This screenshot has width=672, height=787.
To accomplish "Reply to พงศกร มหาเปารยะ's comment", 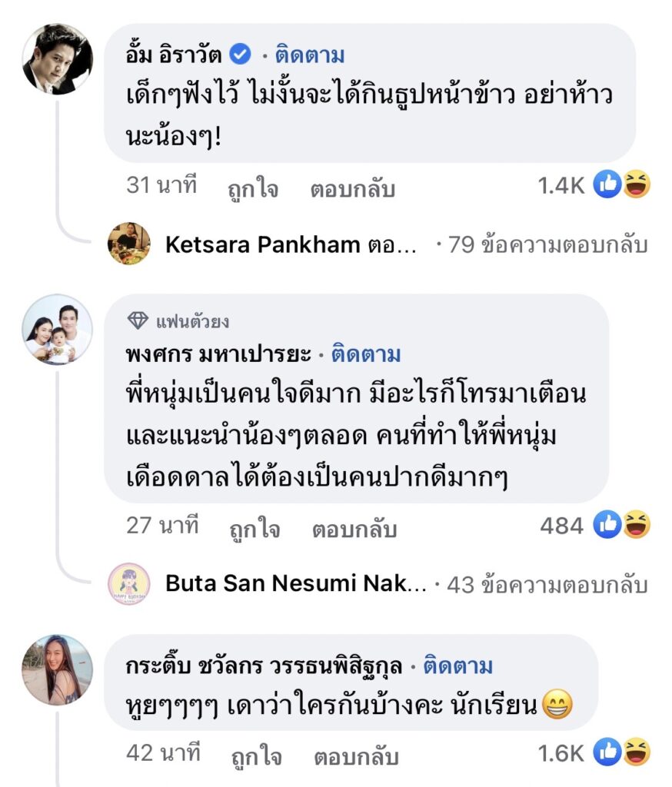I will click(x=354, y=529).
